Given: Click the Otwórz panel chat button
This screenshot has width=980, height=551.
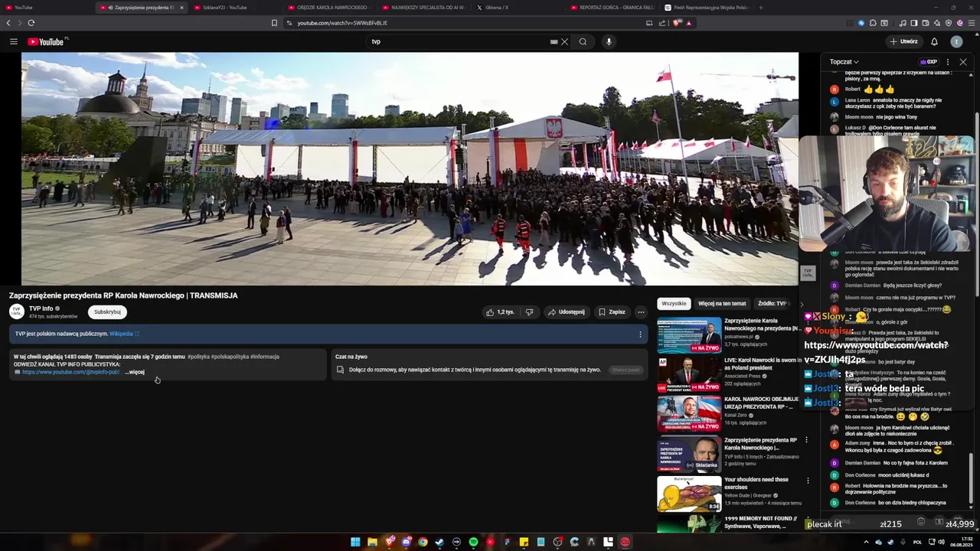Looking at the screenshot, I should [x=626, y=370].
